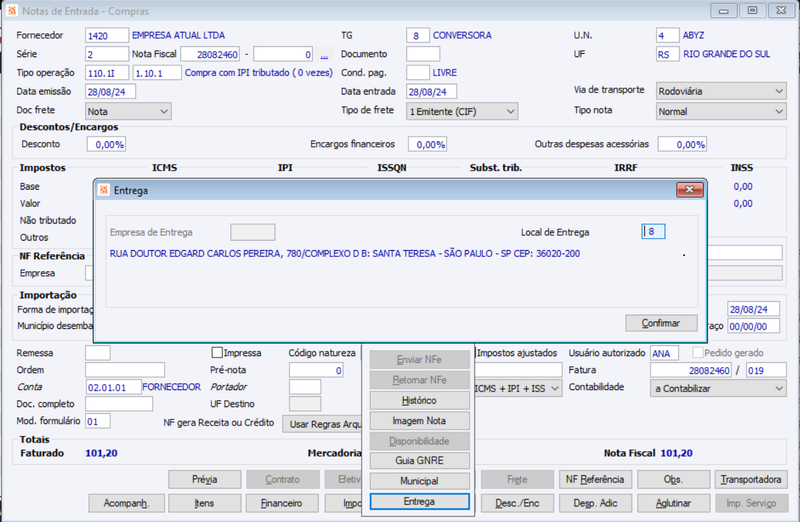Open the ICMS + IPI + ISS dropdown
800x522 pixels.
pyautogui.click(x=518, y=388)
